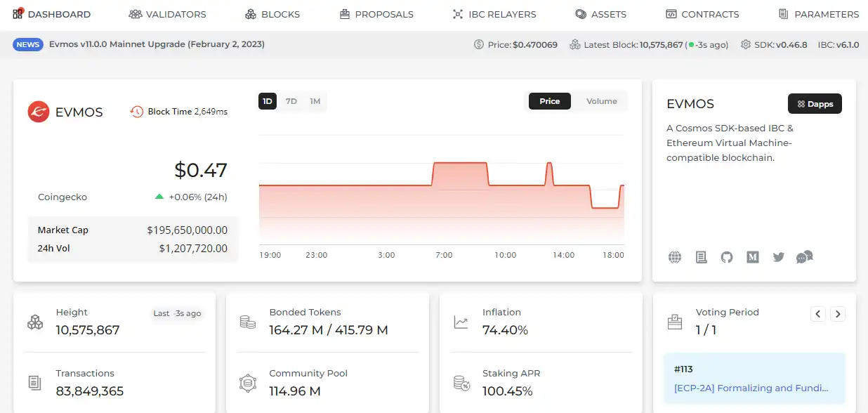Click the Block Time clock icon

click(x=137, y=111)
